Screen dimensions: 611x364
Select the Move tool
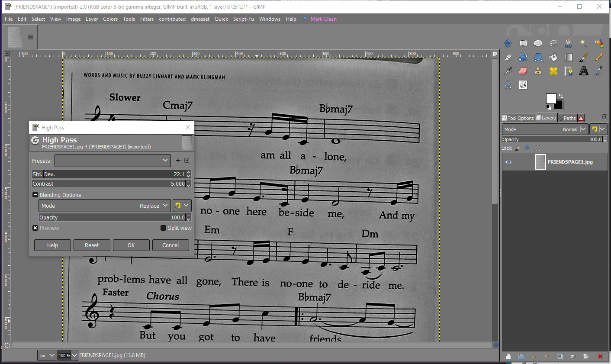[x=508, y=43]
